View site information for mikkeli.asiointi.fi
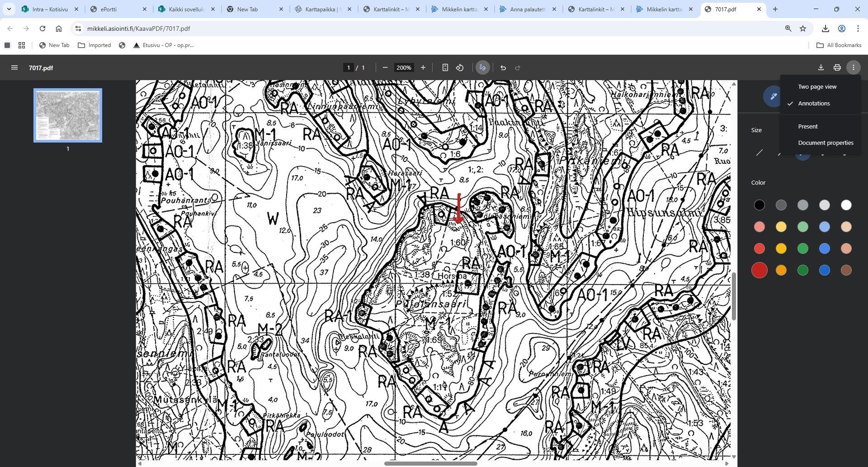The width and height of the screenshot is (868, 467). [78, 29]
